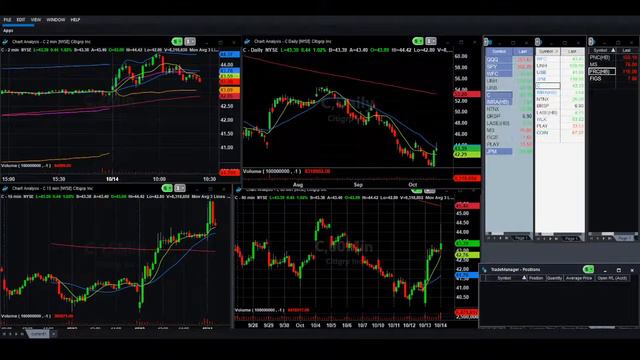Click chart icon of C 2 min window

click(5, 42)
